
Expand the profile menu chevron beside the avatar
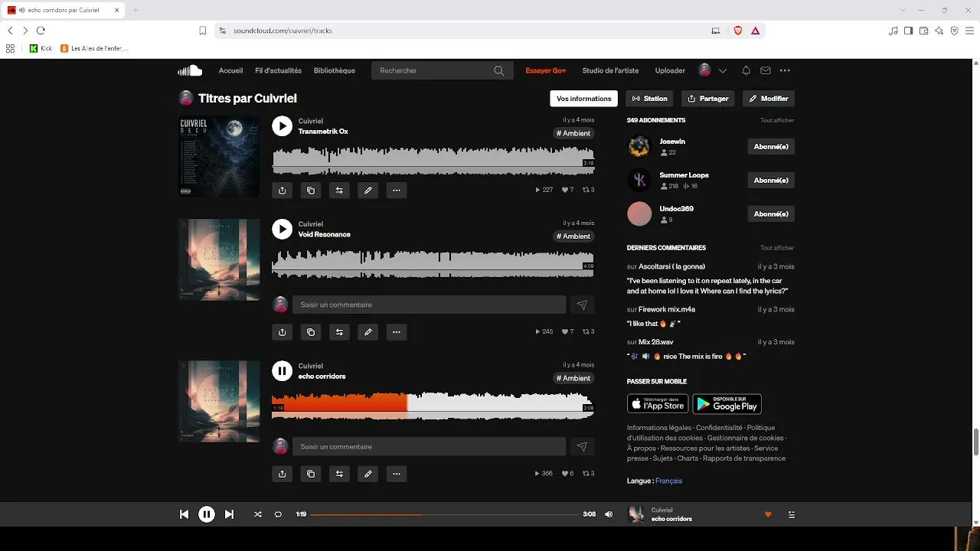tap(723, 70)
